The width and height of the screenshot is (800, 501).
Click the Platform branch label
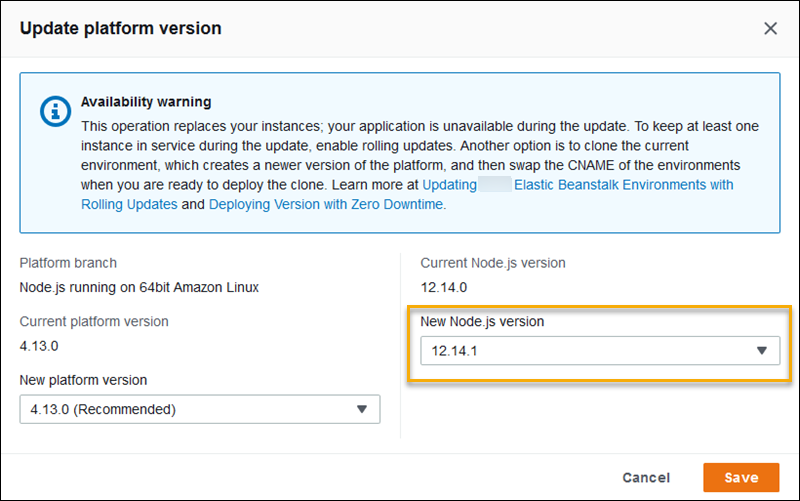tap(68, 263)
